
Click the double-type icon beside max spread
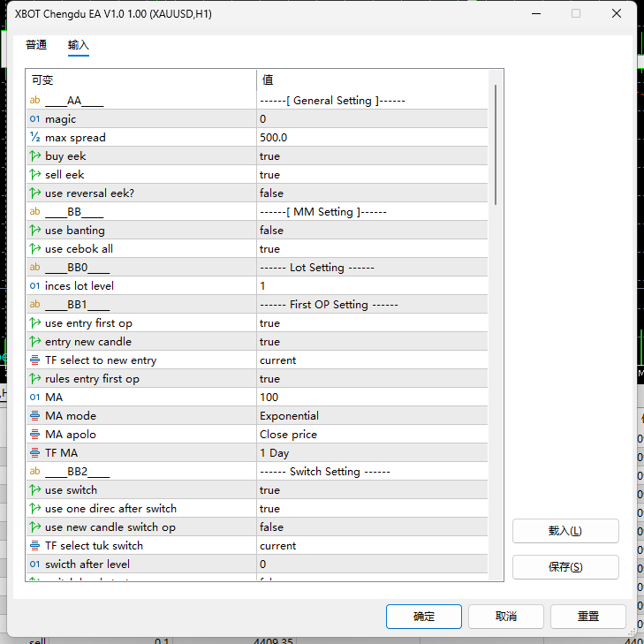(x=35, y=137)
